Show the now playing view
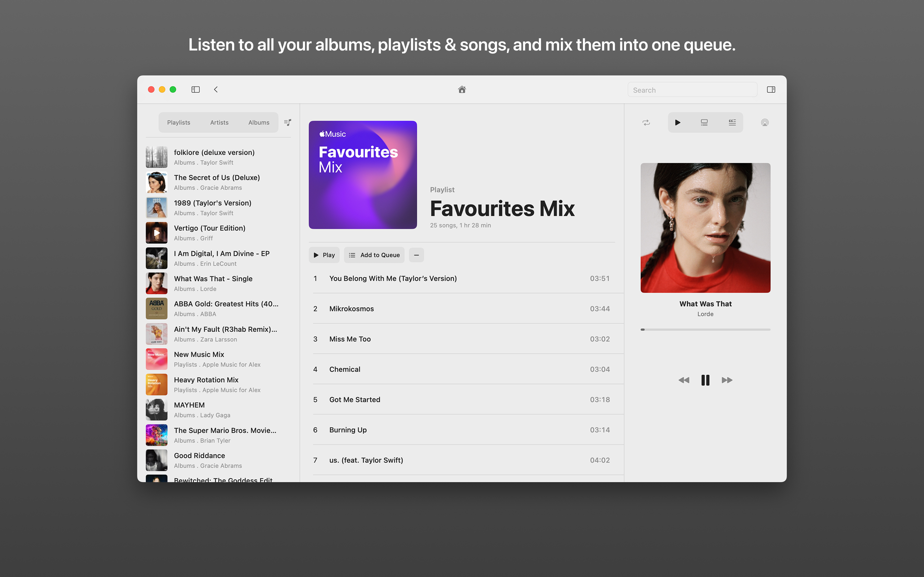 (677, 123)
